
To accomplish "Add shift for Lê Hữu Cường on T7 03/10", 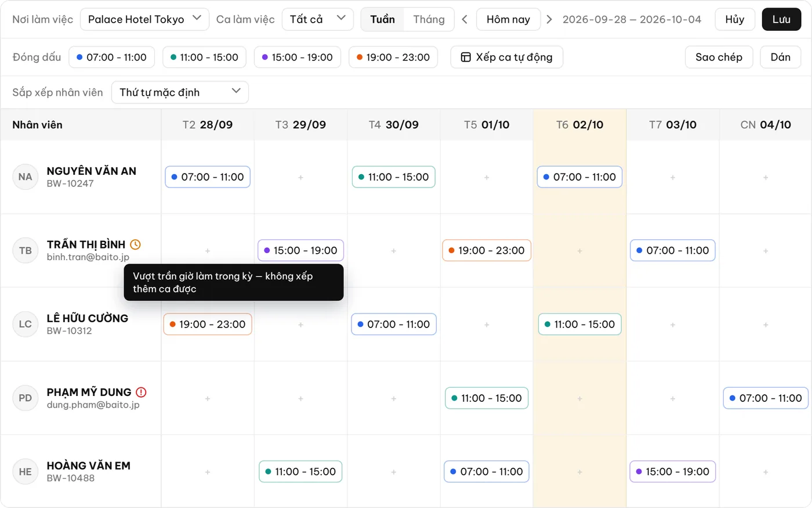I will (x=673, y=325).
